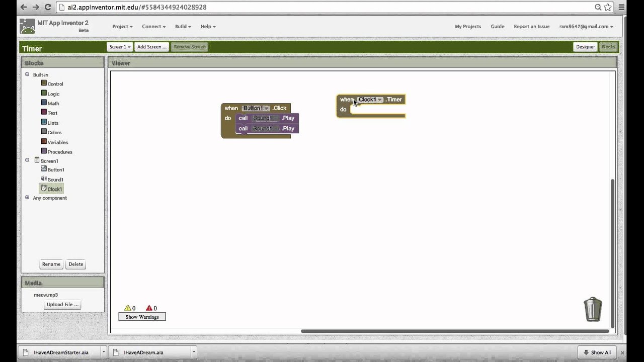
Task: Open the Button1 dropdown in Click block
Action: (256, 108)
